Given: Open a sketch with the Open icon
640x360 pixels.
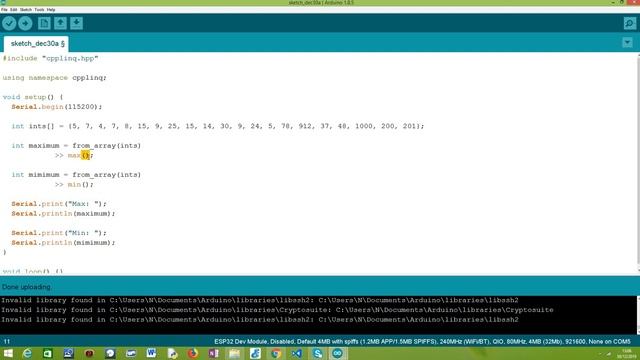Looking at the screenshot, I should tap(60, 23).
